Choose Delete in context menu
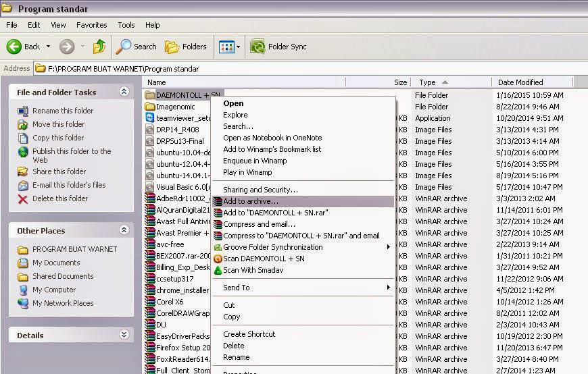The width and height of the screenshot is (588, 374). [233, 346]
